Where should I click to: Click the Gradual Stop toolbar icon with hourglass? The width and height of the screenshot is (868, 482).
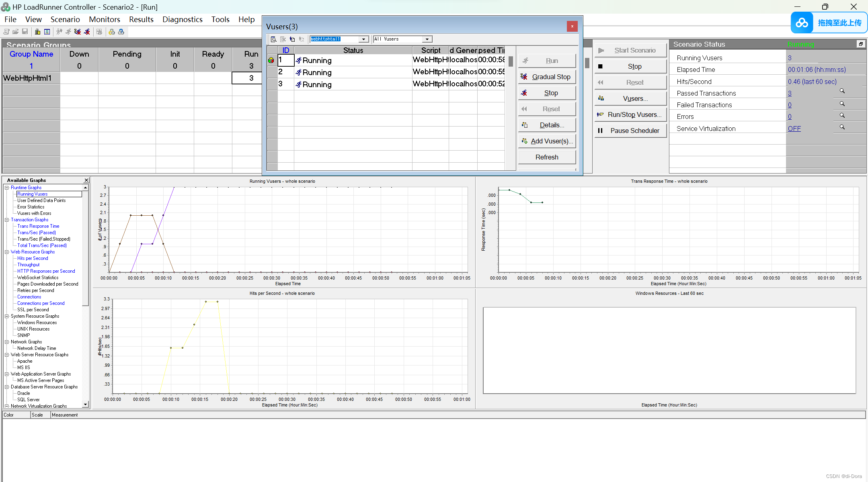[78, 32]
